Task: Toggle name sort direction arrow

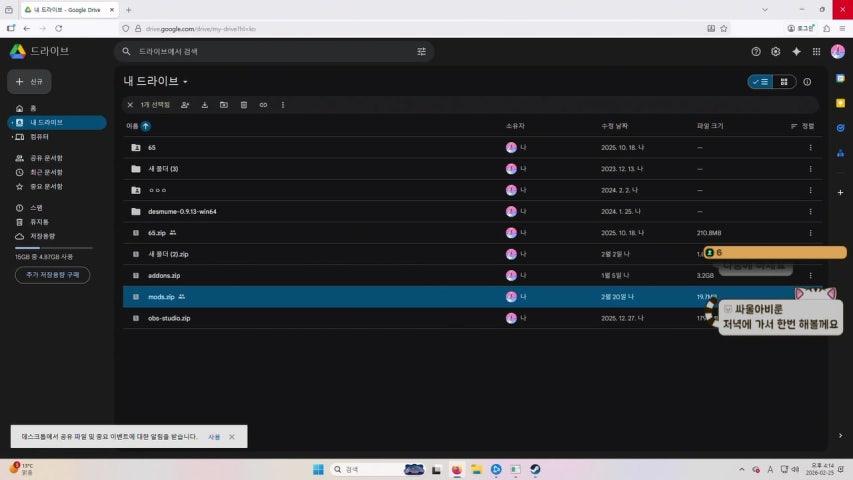Action: pyautogui.click(x=146, y=126)
